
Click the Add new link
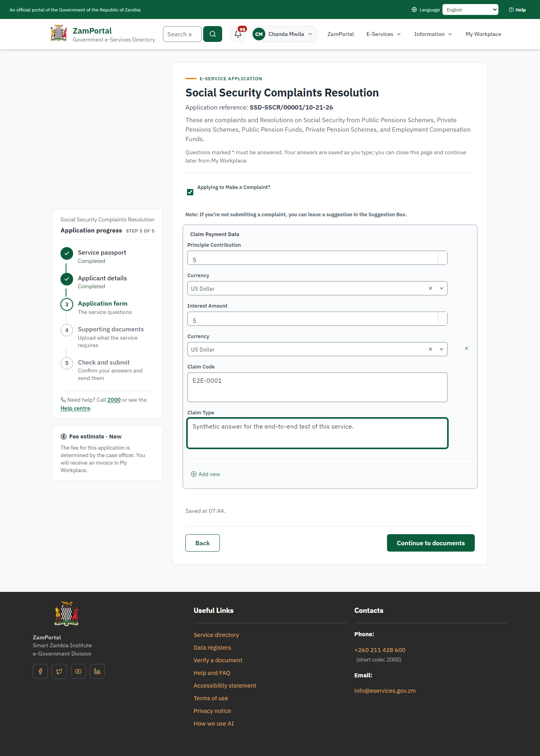206,474
